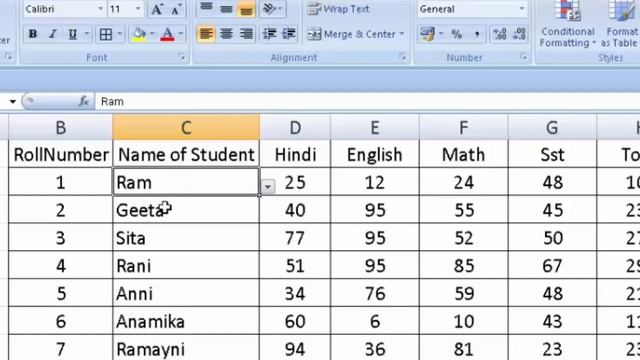Decrease the cell indent

coord(269,34)
